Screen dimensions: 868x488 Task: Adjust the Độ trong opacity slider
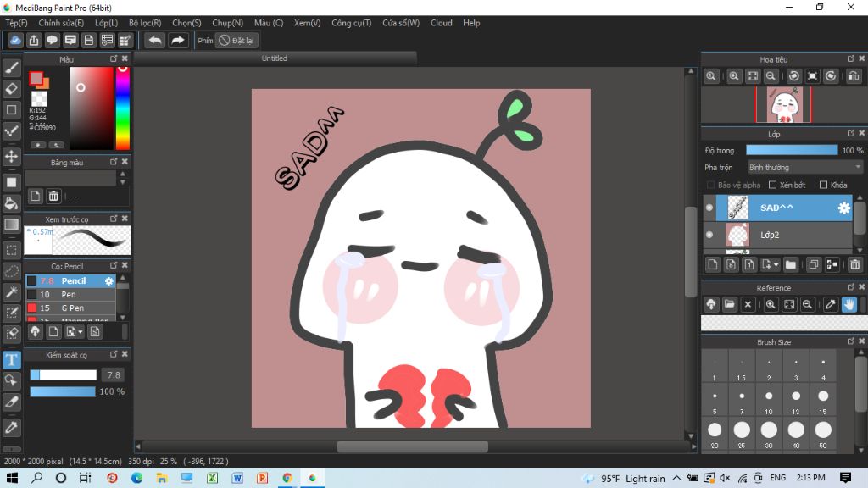pyautogui.click(x=792, y=150)
